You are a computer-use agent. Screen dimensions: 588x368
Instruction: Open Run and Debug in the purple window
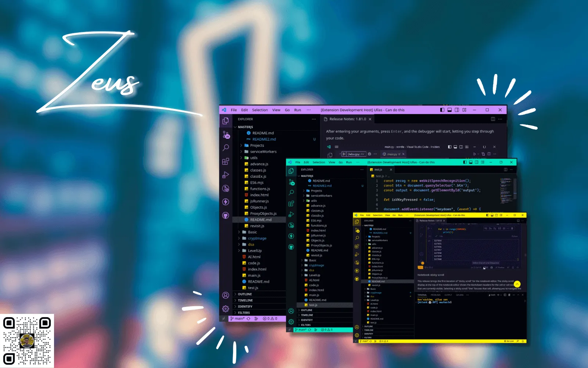[226, 175]
